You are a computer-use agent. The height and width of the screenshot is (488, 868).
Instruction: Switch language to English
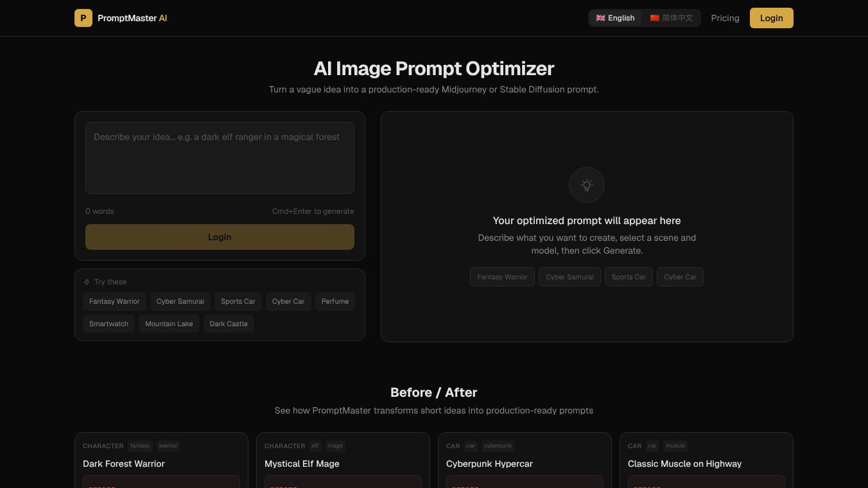pyautogui.click(x=615, y=18)
